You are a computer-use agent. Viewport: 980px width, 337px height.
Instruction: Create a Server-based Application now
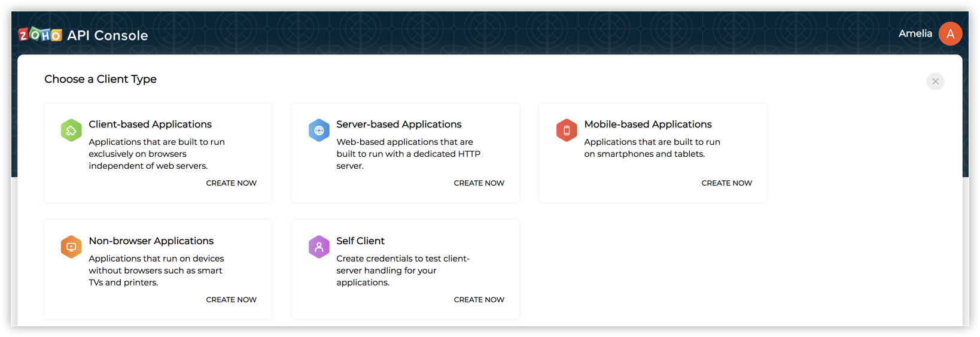point(479,183)
